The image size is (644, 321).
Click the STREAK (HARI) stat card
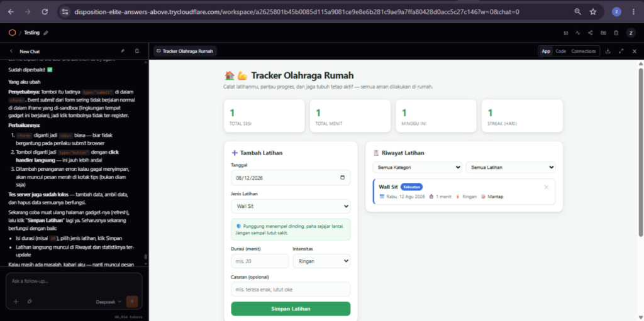click(522, 116)
